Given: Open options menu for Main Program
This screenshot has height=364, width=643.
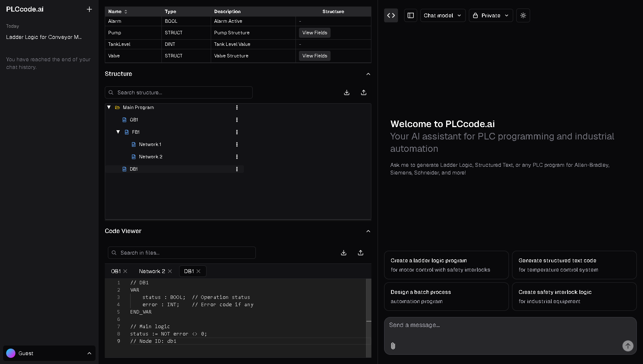Looking at the screenshot, I should coord(237,107).
